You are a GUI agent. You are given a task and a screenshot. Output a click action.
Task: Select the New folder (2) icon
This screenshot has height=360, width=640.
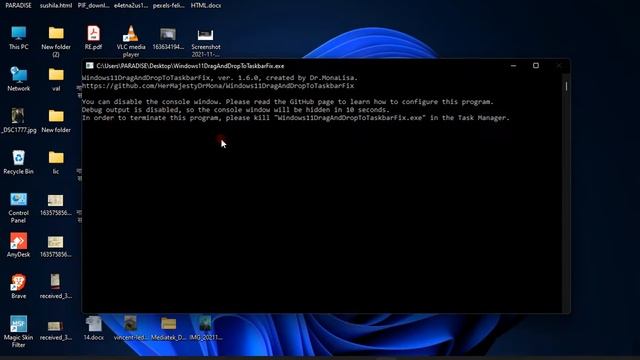(x=56, y=41)
